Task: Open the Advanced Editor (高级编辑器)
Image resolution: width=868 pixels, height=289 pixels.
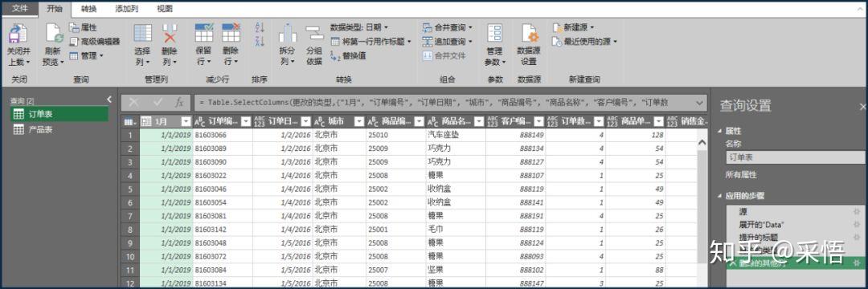Action: click(94, 42)
